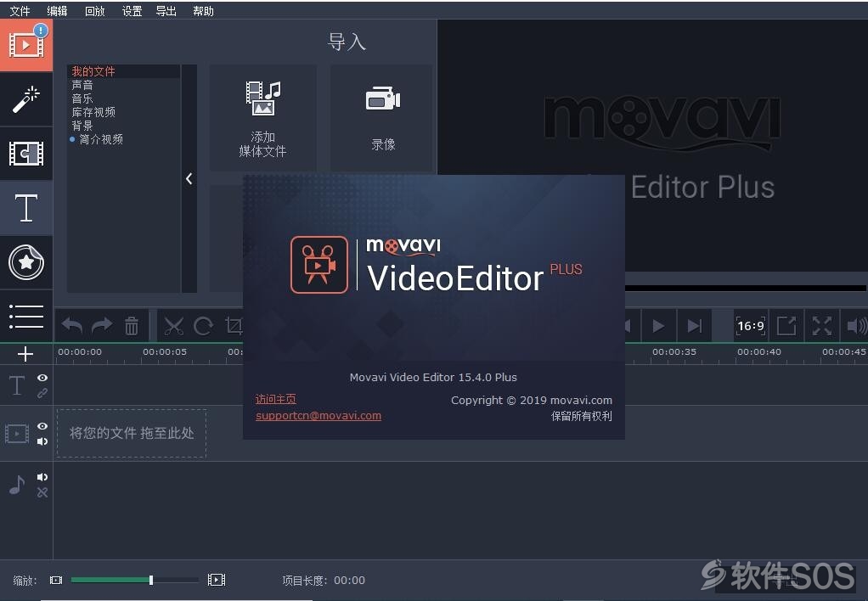Image resolution: width=868 pixels, height=601 pixels.
Task: Open the 设置 menu
Action: (x=132, y=10)
